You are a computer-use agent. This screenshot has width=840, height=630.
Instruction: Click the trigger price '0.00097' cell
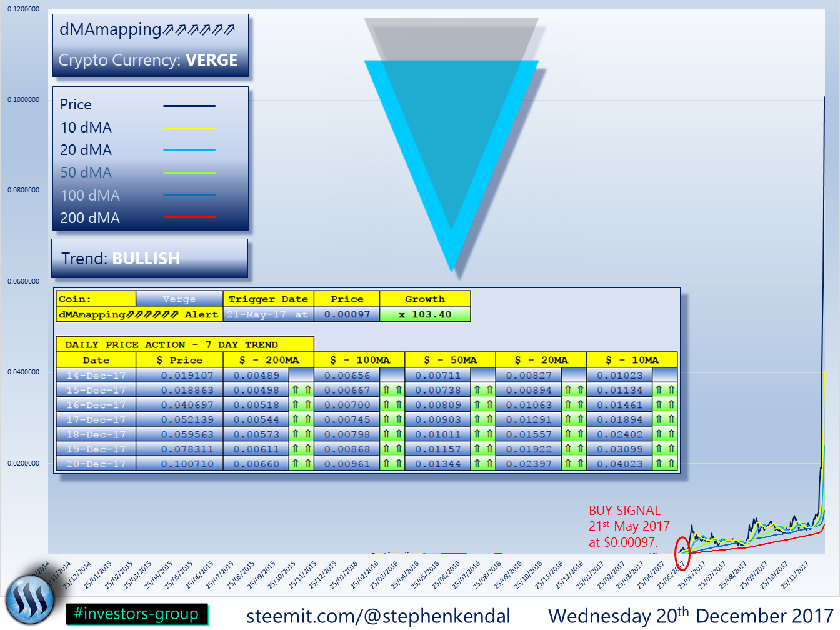coord(347,314)
